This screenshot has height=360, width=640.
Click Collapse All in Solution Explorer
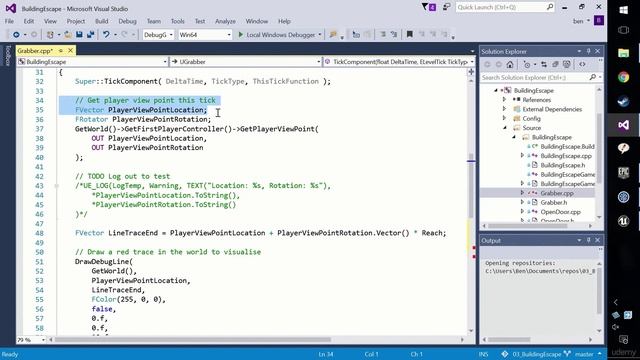click(555, 64)
